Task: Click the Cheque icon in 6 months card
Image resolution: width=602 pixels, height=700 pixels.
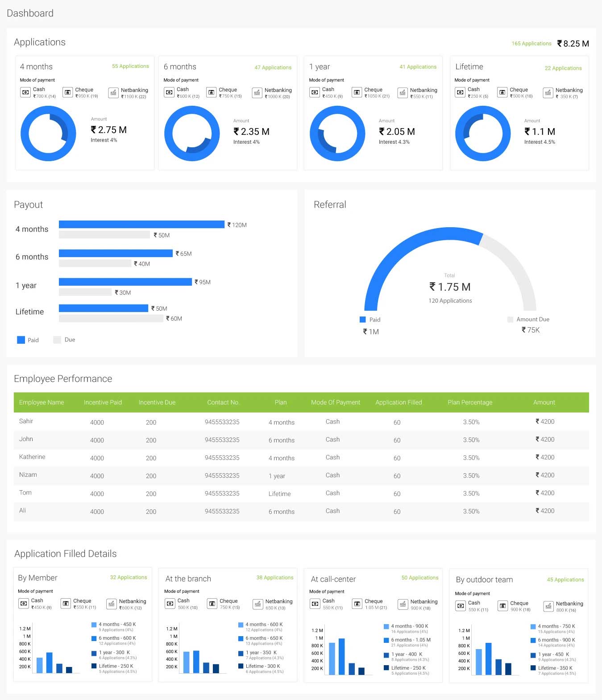Action: [x=211, y=92]
